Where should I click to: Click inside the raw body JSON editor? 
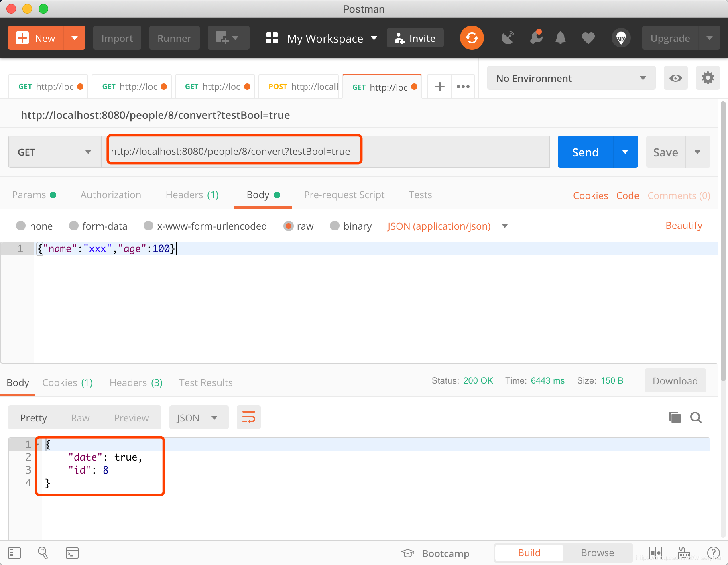pos(375,303)
